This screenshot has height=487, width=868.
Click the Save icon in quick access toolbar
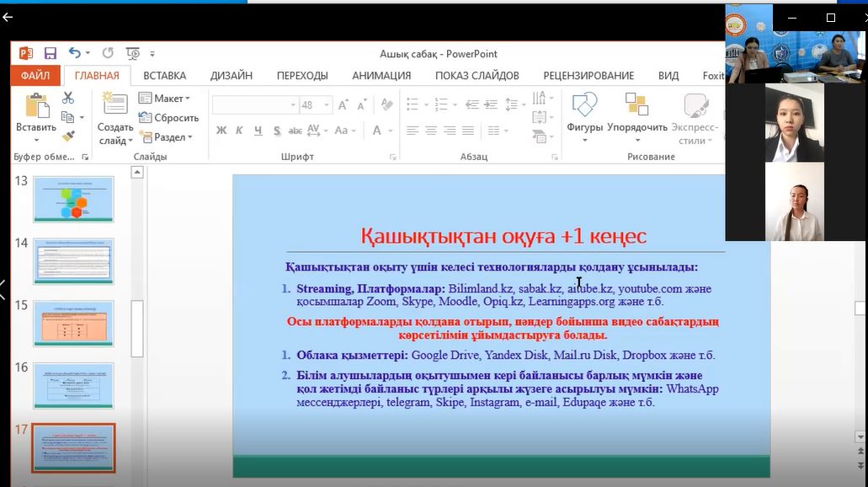pos(51,53)
